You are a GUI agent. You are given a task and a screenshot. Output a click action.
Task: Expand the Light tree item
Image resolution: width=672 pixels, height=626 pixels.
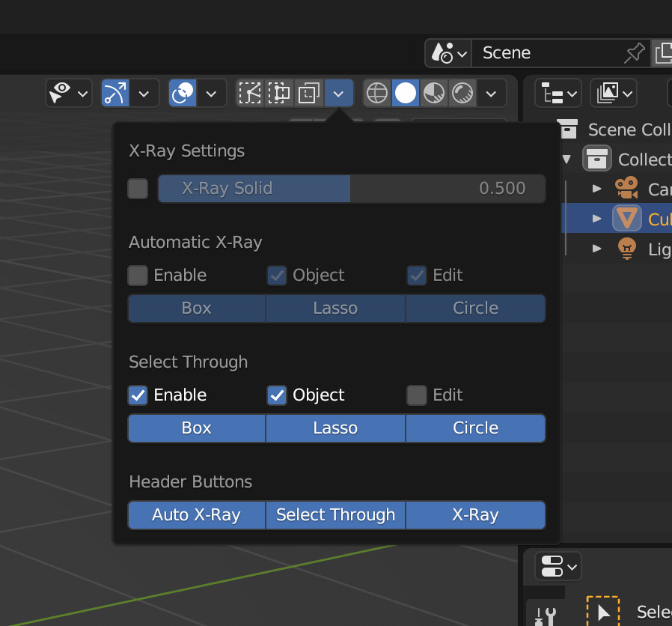(x=596, y=249)
